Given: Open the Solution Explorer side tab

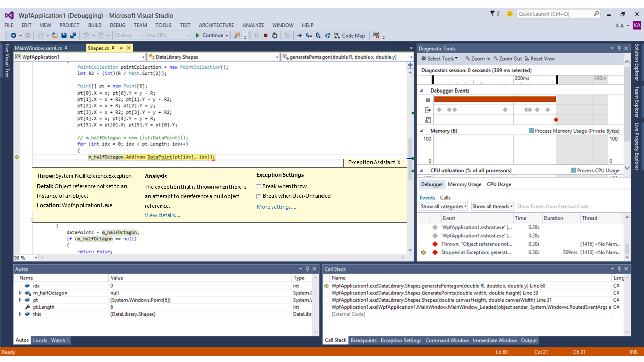Looking at the screenshot, I should [x=637, y=62].
